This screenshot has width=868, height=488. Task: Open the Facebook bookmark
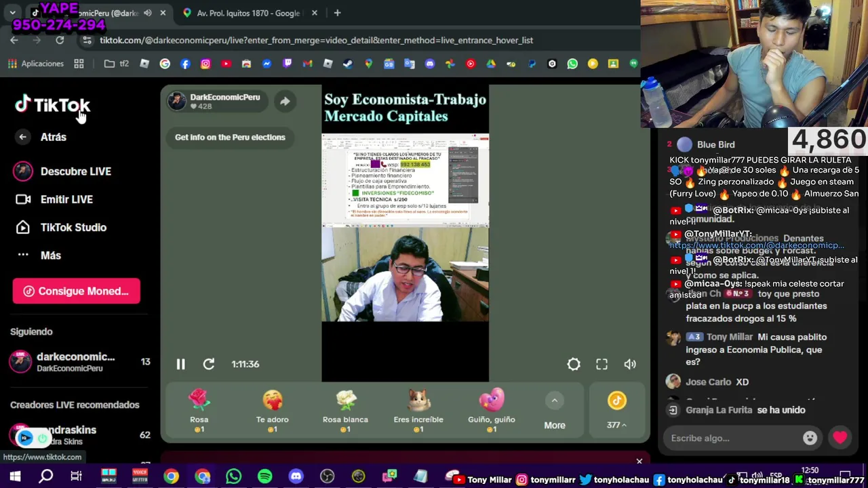(x=185, y=64)
